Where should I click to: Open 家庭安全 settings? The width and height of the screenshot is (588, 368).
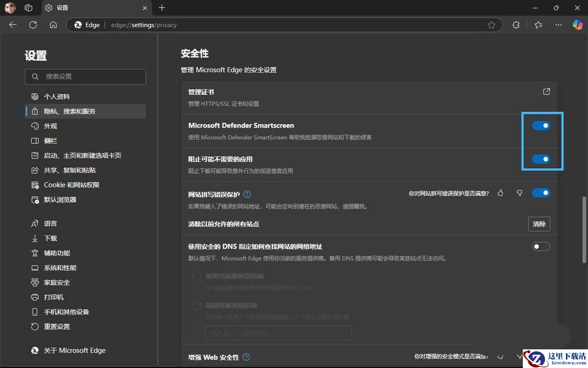85,282
